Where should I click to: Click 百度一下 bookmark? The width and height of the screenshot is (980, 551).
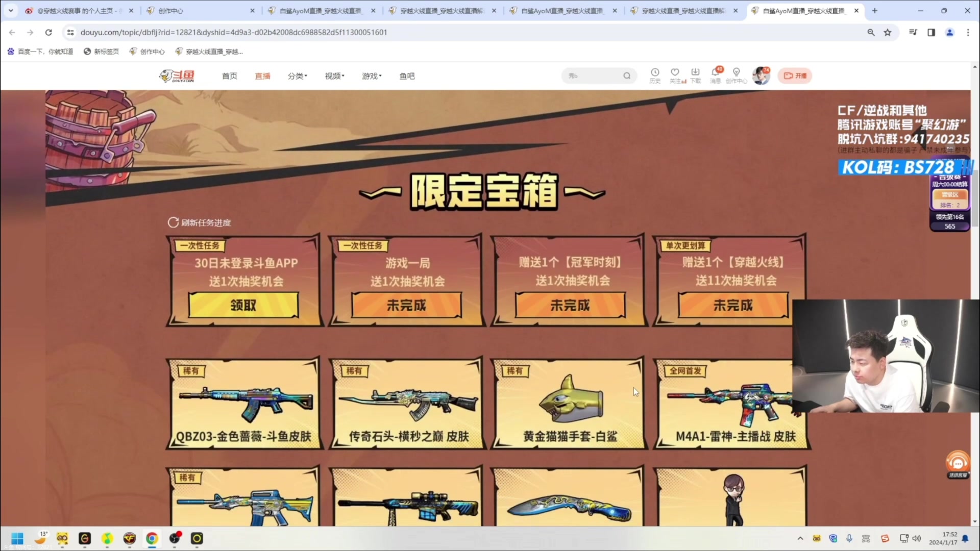coord(40,52)
